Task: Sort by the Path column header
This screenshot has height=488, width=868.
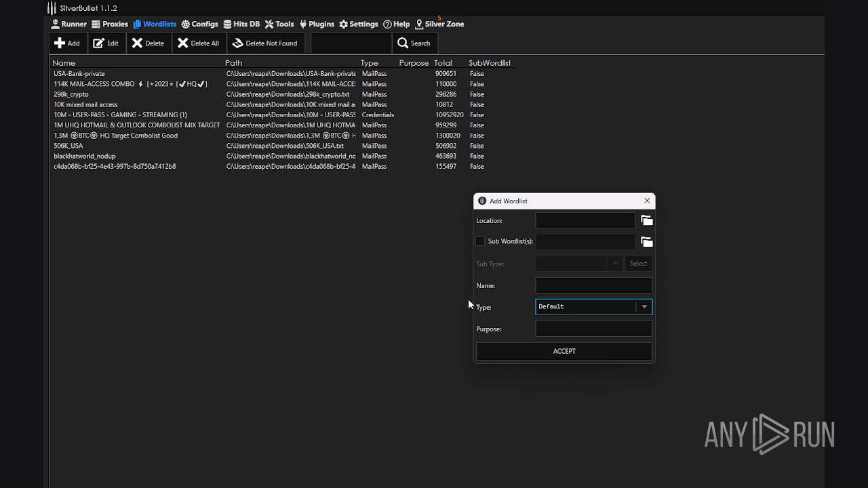Action: 234,63
